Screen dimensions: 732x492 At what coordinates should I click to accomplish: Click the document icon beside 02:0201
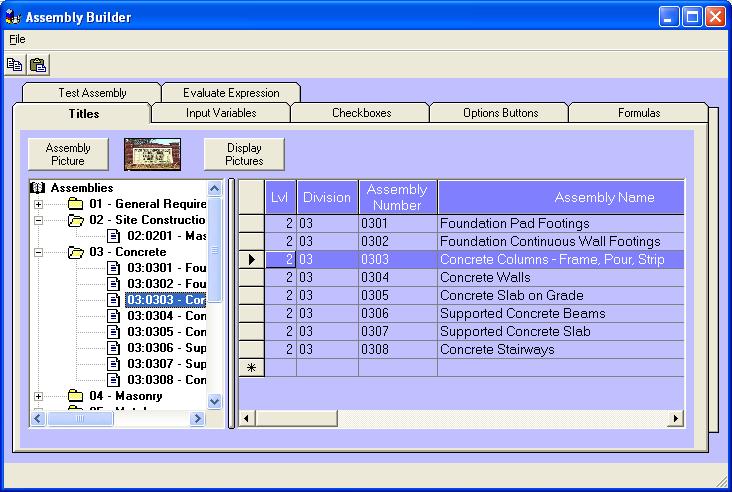pyautogui.click(x=114, y=236)
